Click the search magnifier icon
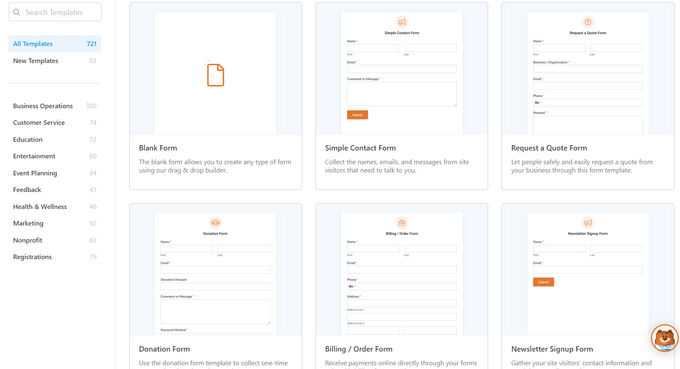Screen dimensions: 680x369 click(16, 12)
